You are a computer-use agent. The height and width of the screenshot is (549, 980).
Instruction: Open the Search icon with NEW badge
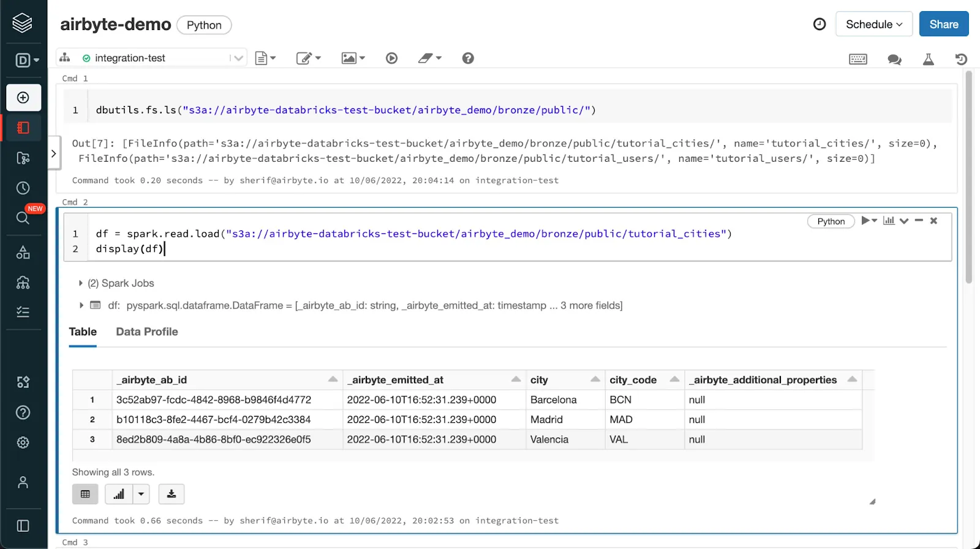tap(23, 218)
